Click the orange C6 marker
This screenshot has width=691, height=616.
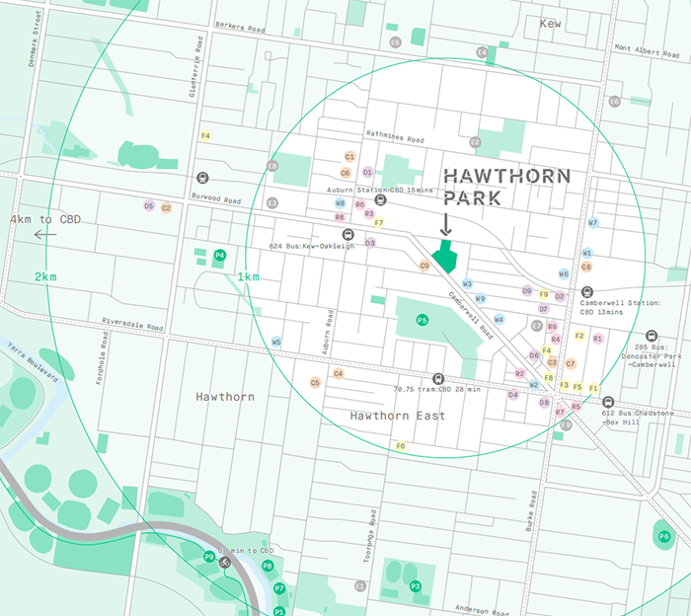(345, 173)
